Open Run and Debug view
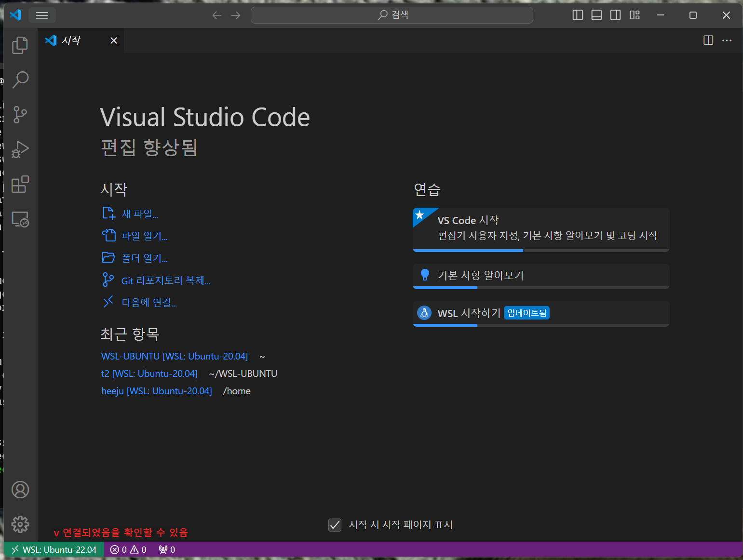Screen dimensions: 743x560 pyautogui.click(x=20, y=149)
